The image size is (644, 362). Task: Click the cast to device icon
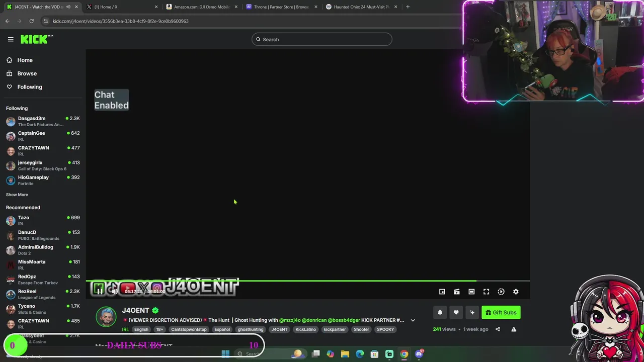click(x=457, y=292)
